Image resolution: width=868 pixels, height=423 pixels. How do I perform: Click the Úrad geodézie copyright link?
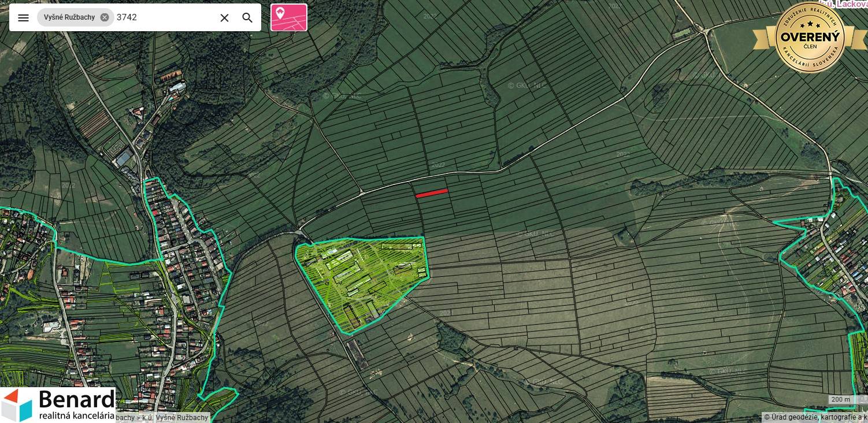click(x=815, y=417)
